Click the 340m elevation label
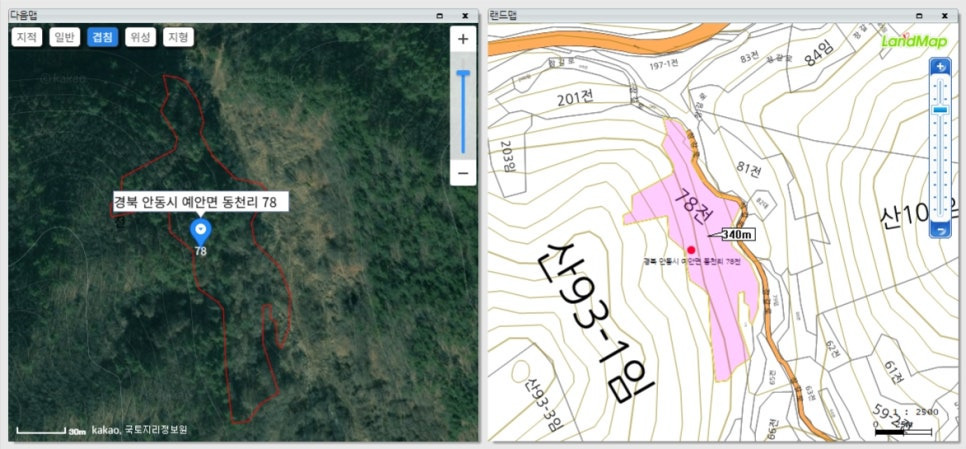This screenshot has width=966, height=449. (737, 235)
